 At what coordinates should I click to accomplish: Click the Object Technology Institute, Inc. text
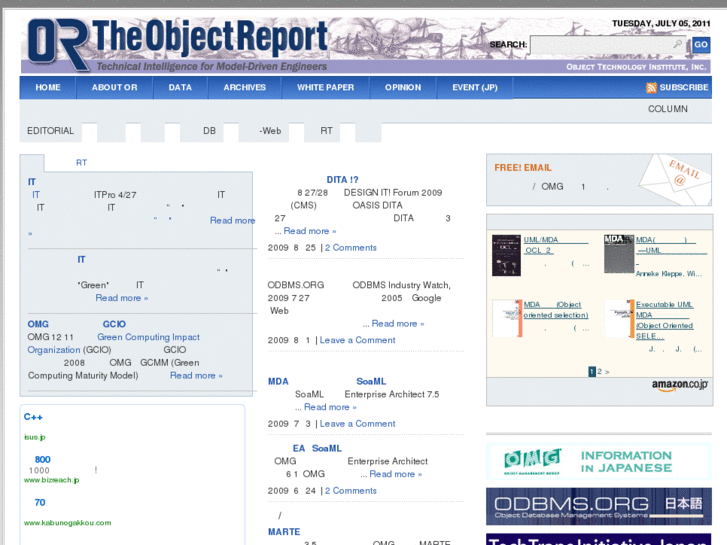636,67
